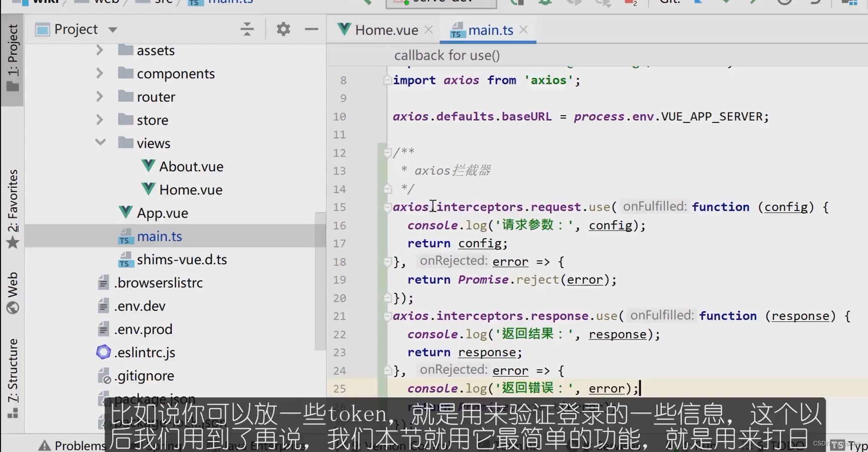Open the Project view dropdown
Screen dimensions: 868x452
point(113,30)
